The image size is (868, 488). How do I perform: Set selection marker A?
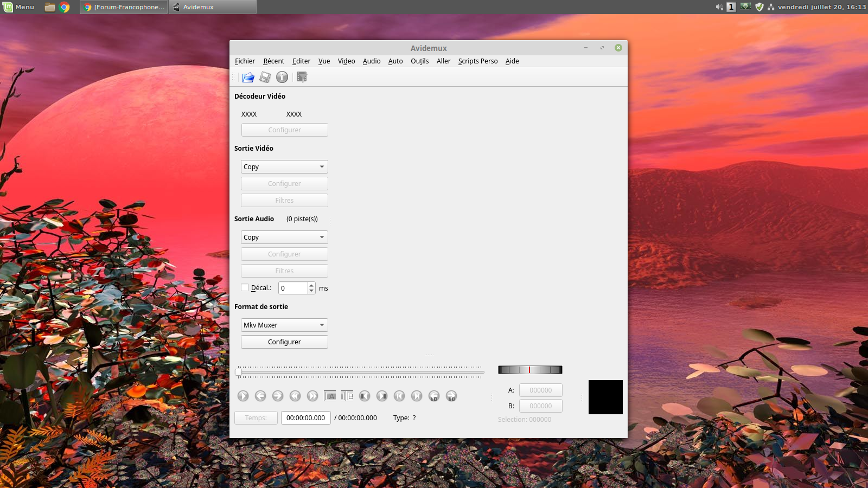pos(330,396)
